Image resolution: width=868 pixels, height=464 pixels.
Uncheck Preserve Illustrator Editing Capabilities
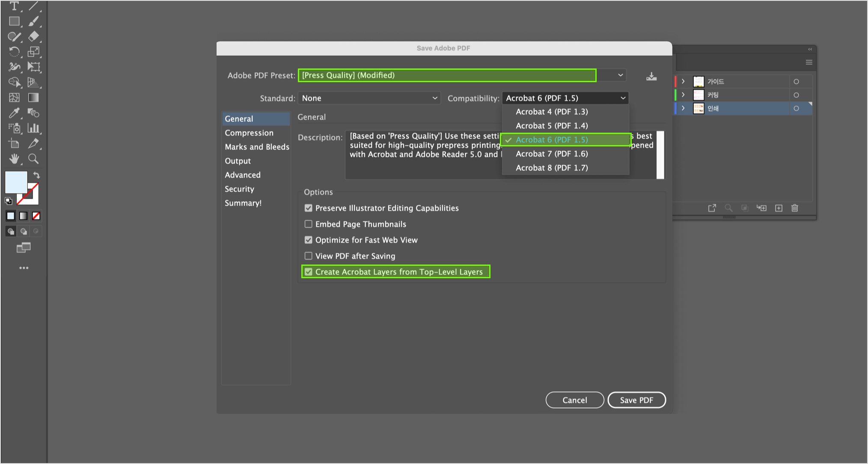point(308,208)
